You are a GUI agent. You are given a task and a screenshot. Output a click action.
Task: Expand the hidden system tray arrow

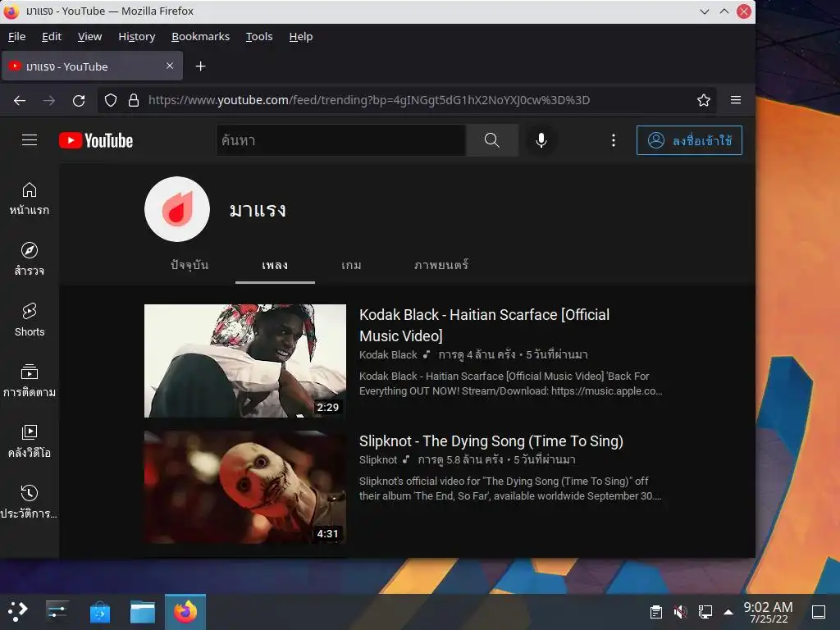click(x=728, y=612)
